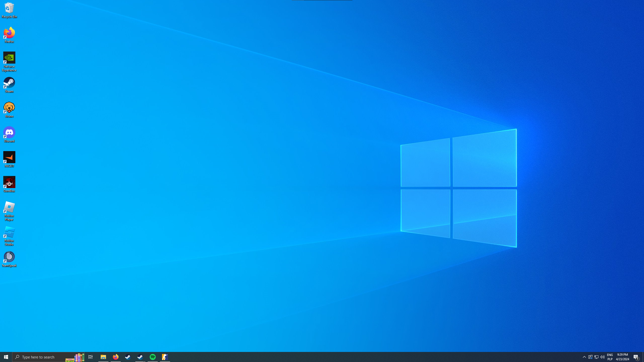
Task: Click the Type here to search box
Action: pos(39,357)
